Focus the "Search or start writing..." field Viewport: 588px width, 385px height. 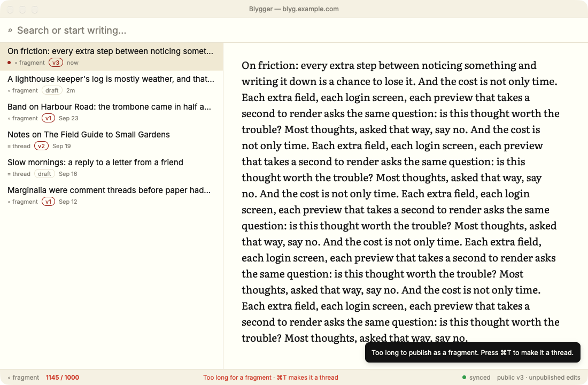pos(294,30)
